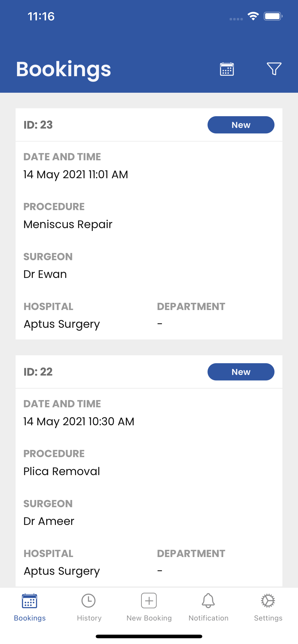Image resolution: width=298 pixels, height=644 pixels.
Task: Tap the Wi-Fi status icon
Action: [253, 17]
